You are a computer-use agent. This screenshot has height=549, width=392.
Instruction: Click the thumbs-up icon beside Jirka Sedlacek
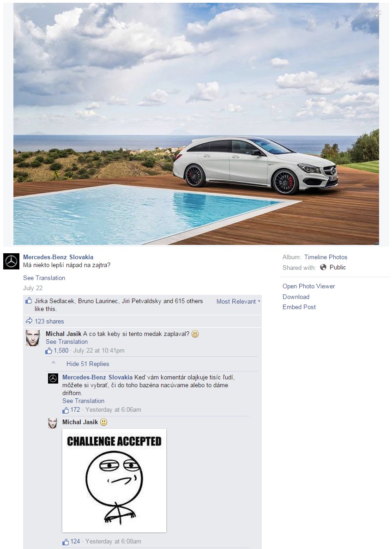(29, 301)
